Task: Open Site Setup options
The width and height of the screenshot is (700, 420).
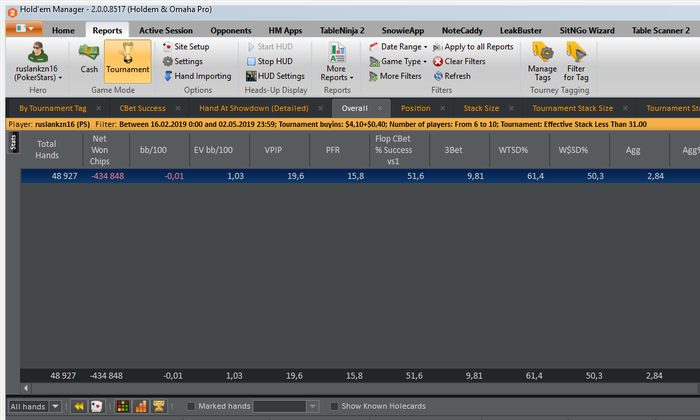Action: pos(186,46)
